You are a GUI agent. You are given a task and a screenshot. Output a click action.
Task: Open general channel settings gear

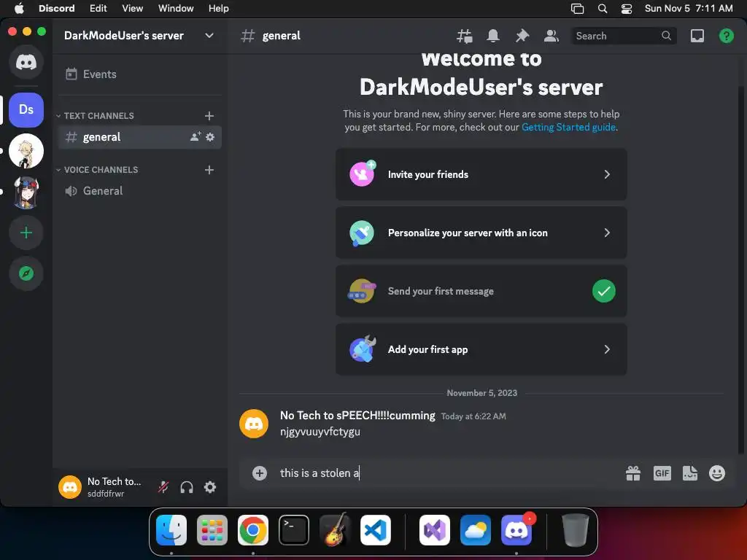click(x=210, y=137)
